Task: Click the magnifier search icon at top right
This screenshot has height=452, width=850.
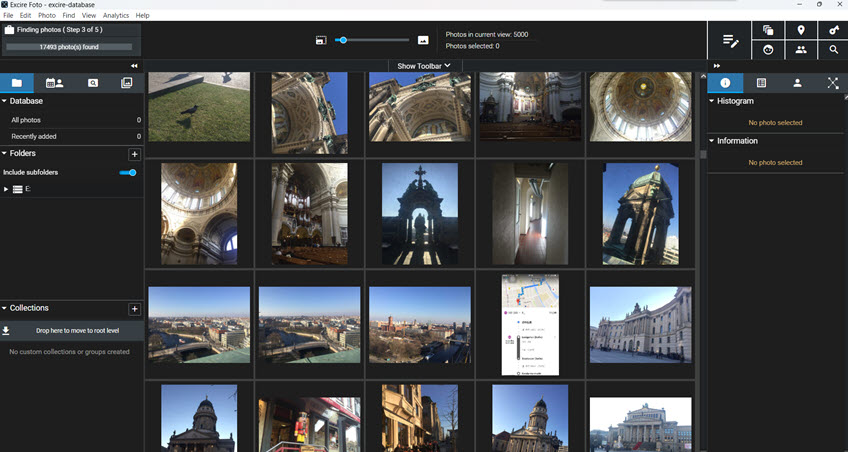Action: tap(834, 50)
